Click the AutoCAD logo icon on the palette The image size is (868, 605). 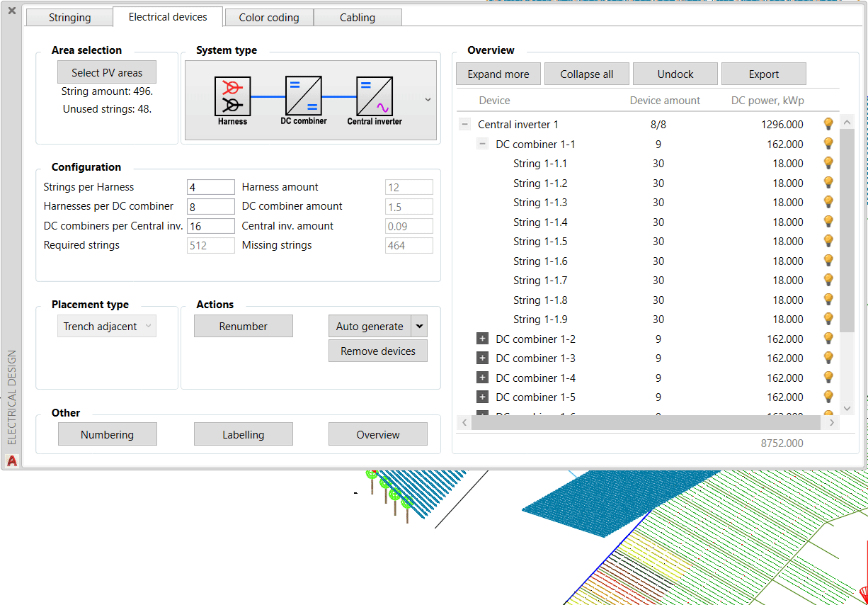pos(11,460)
